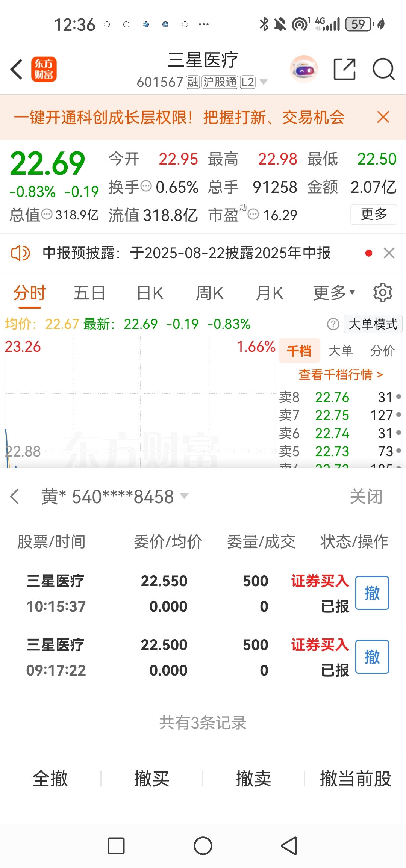The image size is (406, 868).
Task: Open 查看千档行情 link
Action: [341, 375]
